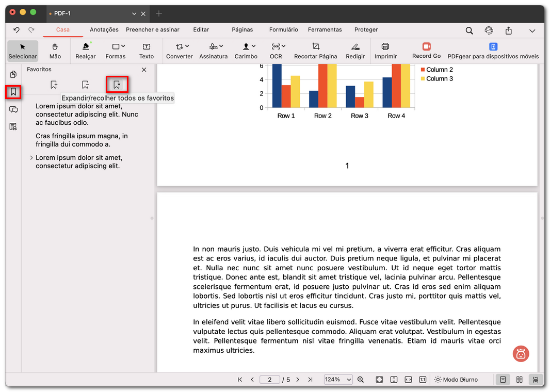Viewport: 550px width, 392px height.
Task: Switch to the Editar ribbon tab
Action: (x=201, y=29)
